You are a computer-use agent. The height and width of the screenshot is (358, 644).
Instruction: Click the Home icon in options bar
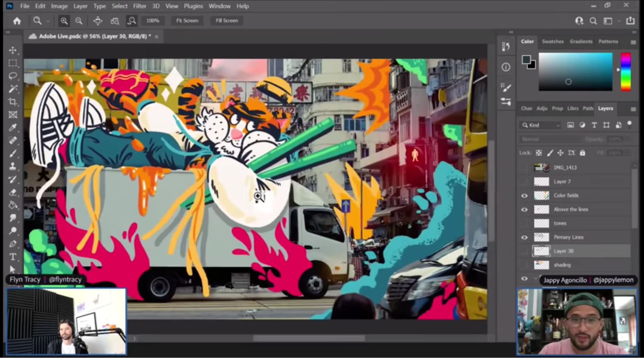coord(17,21)
